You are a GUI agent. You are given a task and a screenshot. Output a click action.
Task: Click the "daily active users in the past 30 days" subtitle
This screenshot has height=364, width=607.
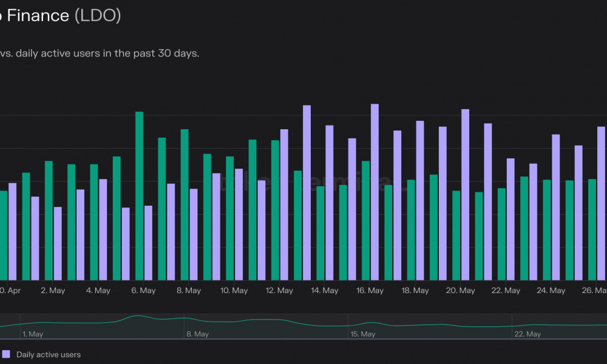pyautogui.click(x=107, y=53)
